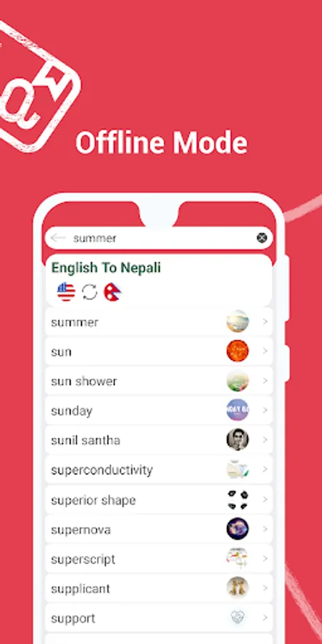
Task: Clear the search text with X icon
Action: tap(262, 238)
